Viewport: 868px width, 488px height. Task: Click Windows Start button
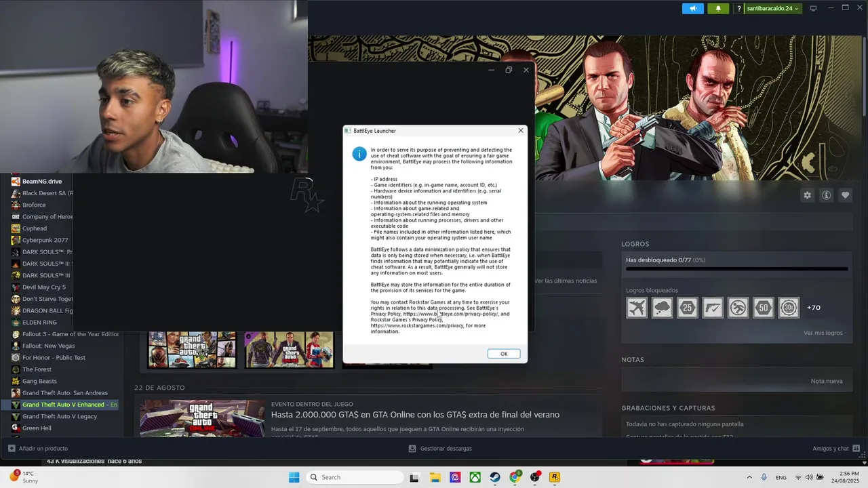(294, 477)
